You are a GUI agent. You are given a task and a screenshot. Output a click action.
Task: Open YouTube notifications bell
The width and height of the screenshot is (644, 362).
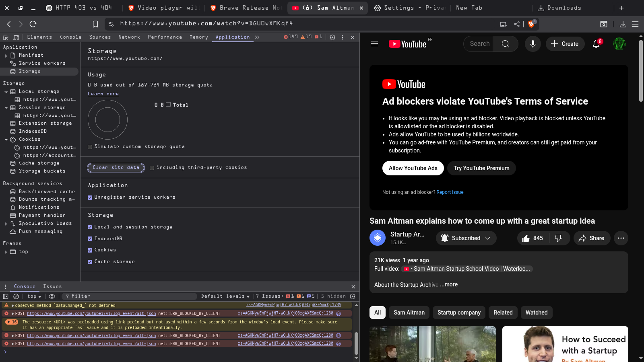[597, 44]
